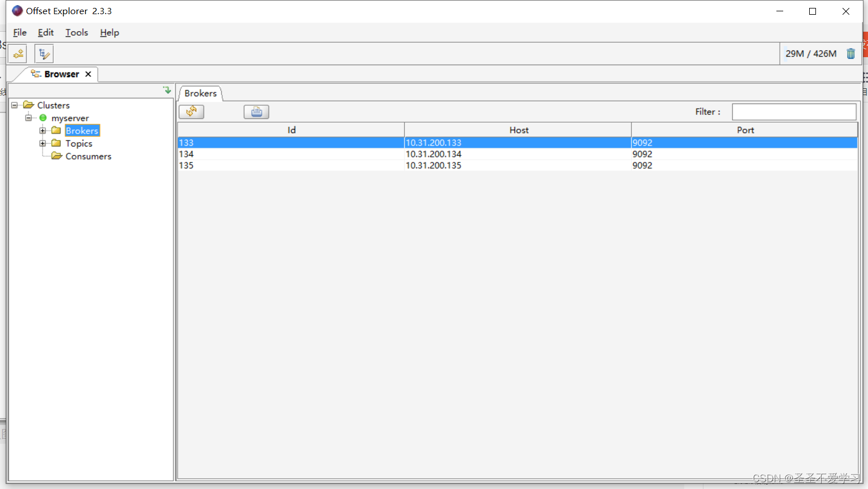The width and height of the screenshot is (868, 489).
Task: Click port 9092 cell in row 133
Action: (x=745, y=143)
